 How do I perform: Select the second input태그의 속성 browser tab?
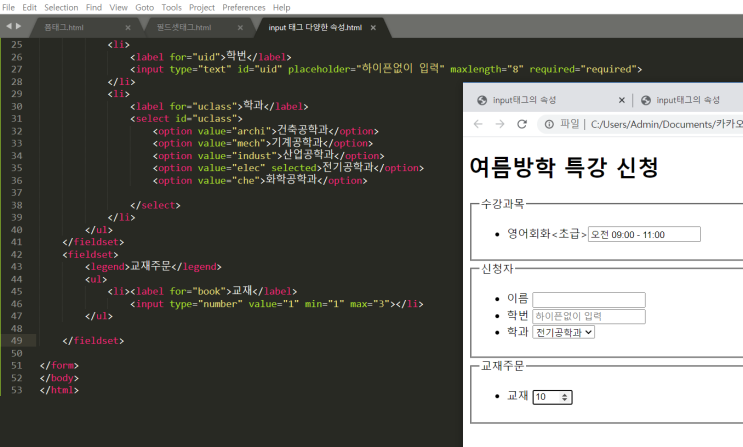coord(688,100)
